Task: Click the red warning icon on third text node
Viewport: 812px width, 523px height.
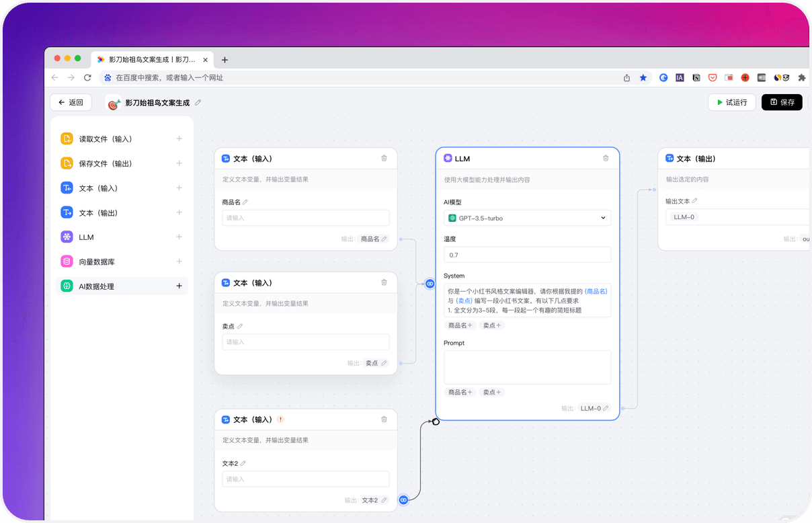Action: pyautogui.click(x=280, y=419)
